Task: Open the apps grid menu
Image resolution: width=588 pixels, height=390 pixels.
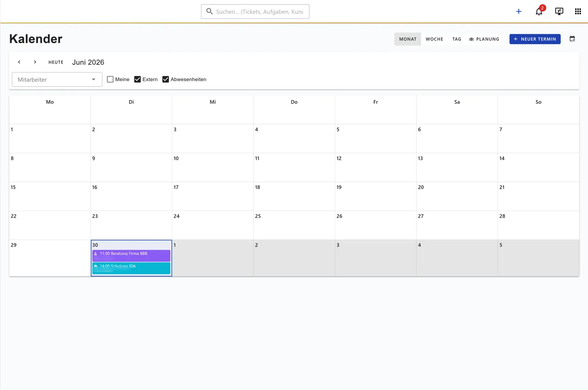Action: tap(578, 11)
